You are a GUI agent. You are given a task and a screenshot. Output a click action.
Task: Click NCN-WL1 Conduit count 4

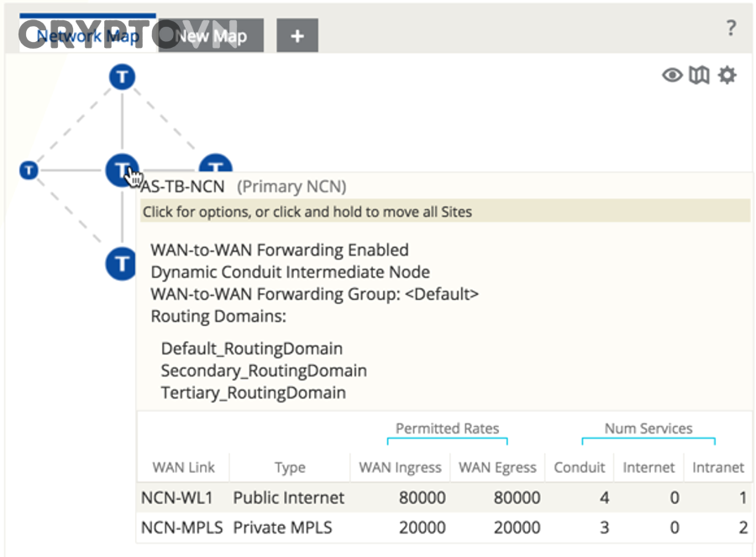click(x=604, y=497)
